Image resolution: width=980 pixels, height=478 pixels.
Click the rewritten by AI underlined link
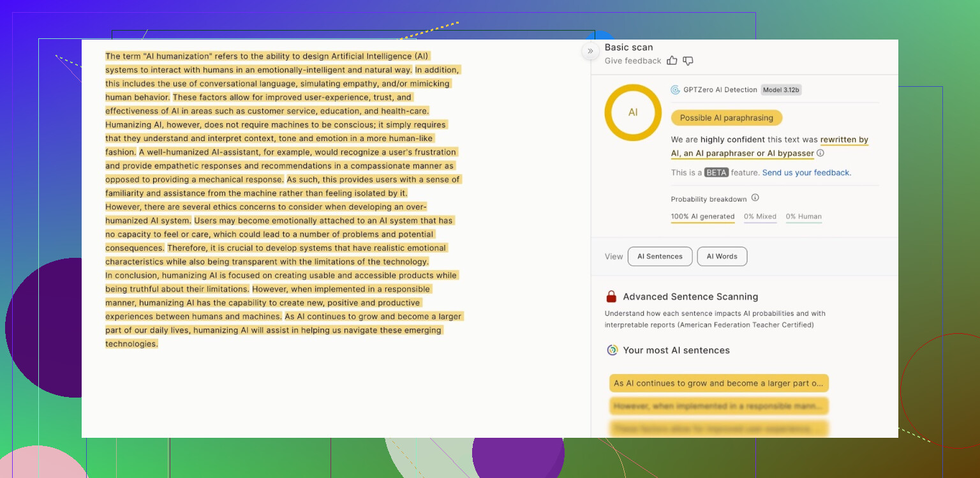coord(843,140)
